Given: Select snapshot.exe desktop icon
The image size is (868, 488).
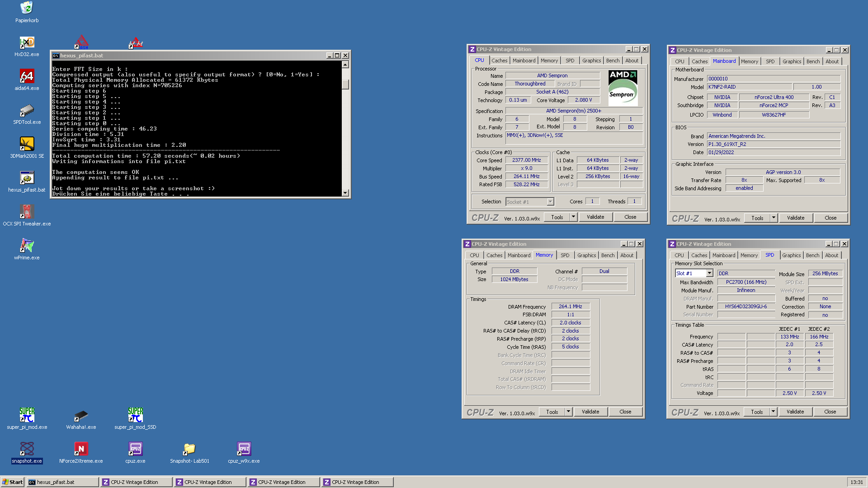Looking at the screenshot, I should pos(27,449).
